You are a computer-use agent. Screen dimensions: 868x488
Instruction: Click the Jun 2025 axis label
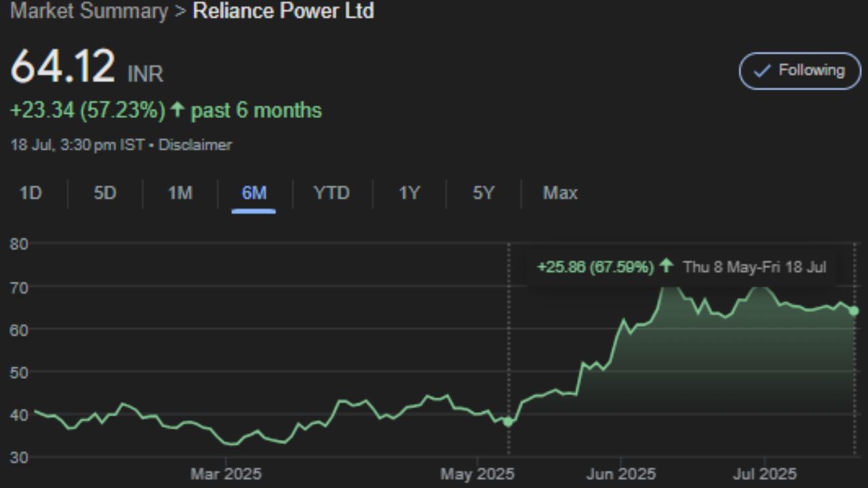[x=620, y=474]
